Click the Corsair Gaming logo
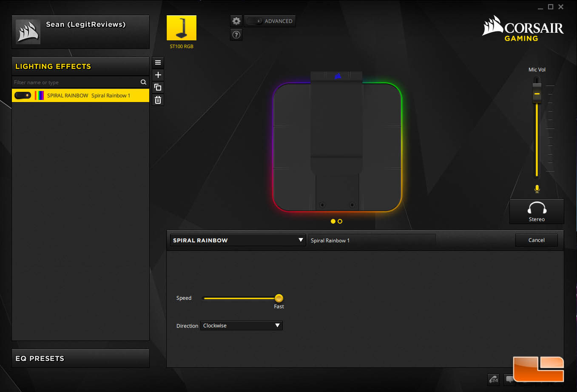Image resolution: width=577 pixels, height=392 pixels. coord(523,28)
